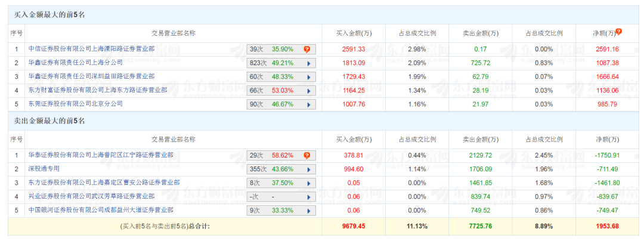Click net amount -1750.91 cell
644x241 pixels.
[607, 156]
